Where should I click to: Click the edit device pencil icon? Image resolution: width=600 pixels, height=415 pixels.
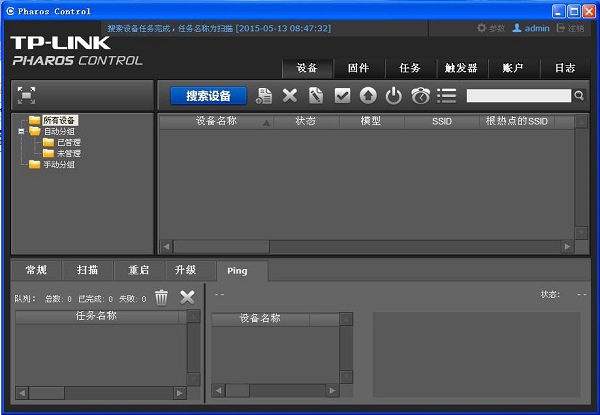pyautogui.click(x=316, y=96)
